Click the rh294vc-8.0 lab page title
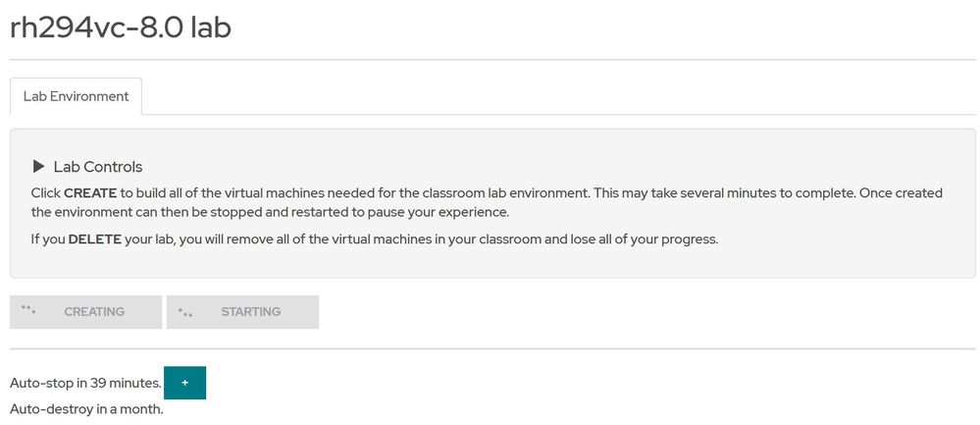980x425 pixels. coord(120,27)
